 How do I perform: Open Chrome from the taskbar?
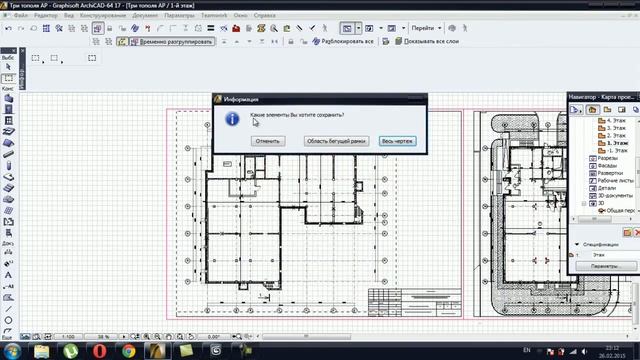[129, 351]
